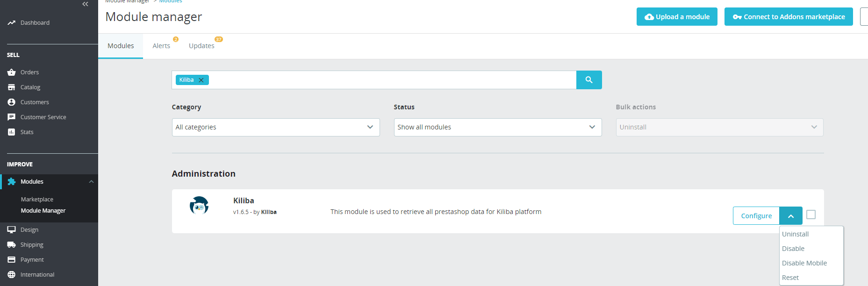Open Marketplace in the sidebar
The width and height of the screenshot is (868, 286).
click(37, 200)
